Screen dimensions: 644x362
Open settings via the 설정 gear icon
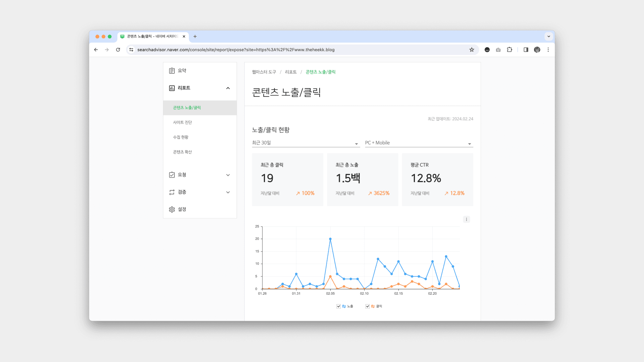point(172,209)
